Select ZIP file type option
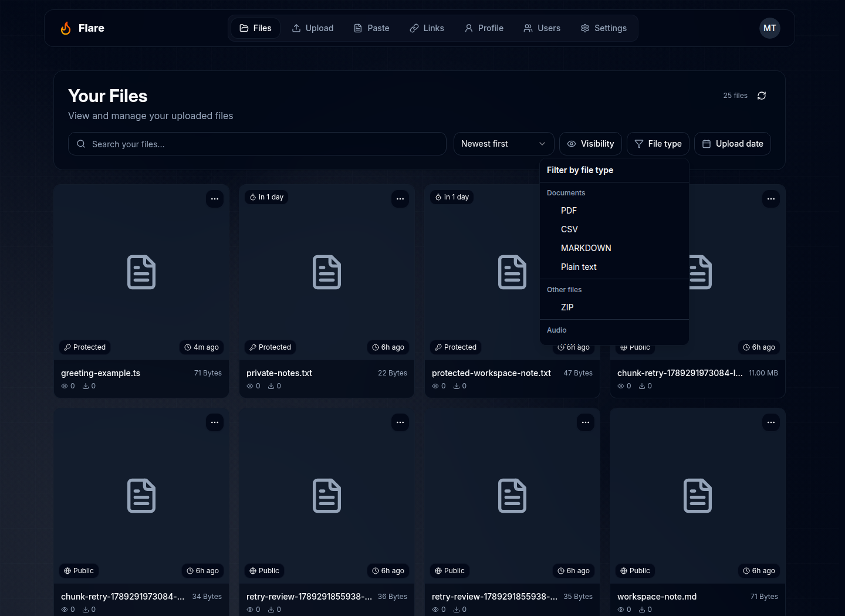 [x=614, y=307]
